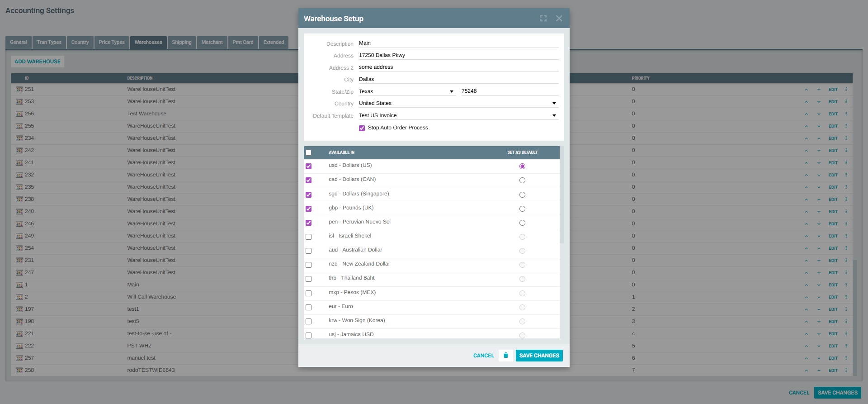This screenshot has width=868, height=404.
Task: Click the Add Warehouse button
Action: pyautogui.click(x=38, y=62)
